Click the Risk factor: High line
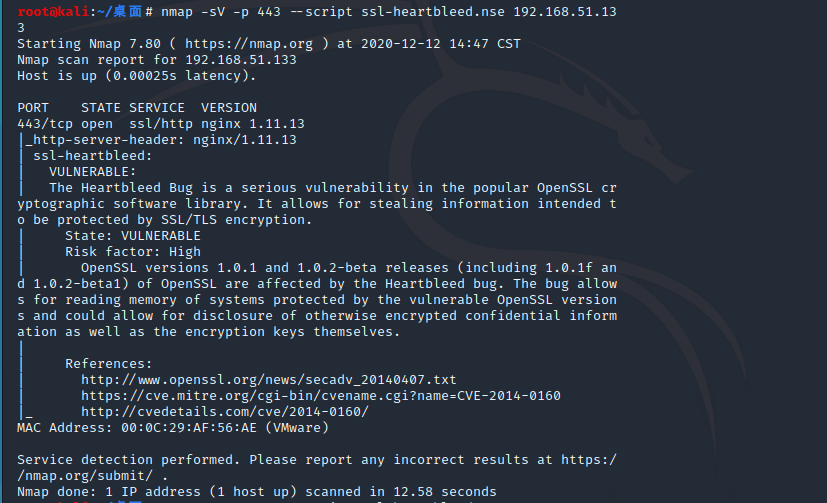Viewport: 827px width, 503px height. point(132,252)
